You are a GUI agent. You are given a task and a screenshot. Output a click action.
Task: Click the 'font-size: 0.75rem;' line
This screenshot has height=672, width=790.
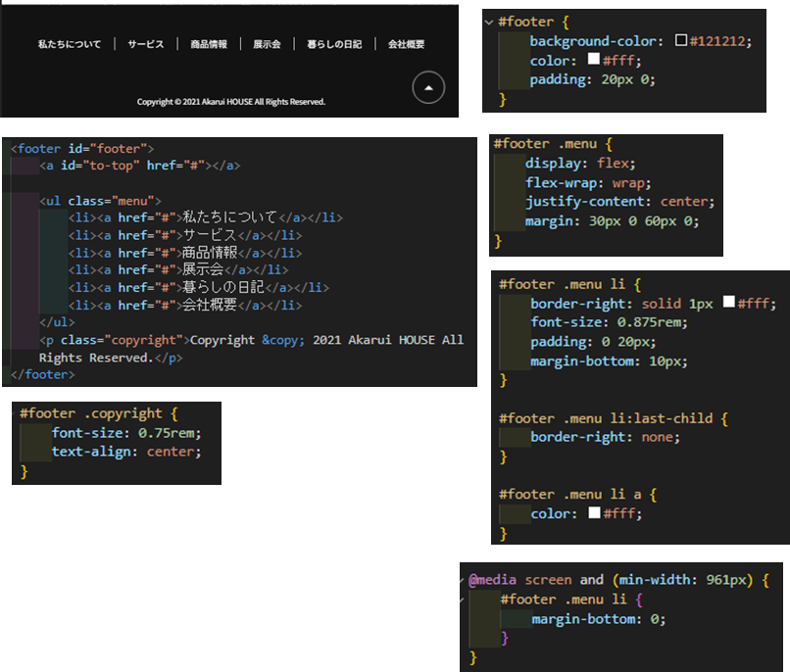[x=126, y=433]
